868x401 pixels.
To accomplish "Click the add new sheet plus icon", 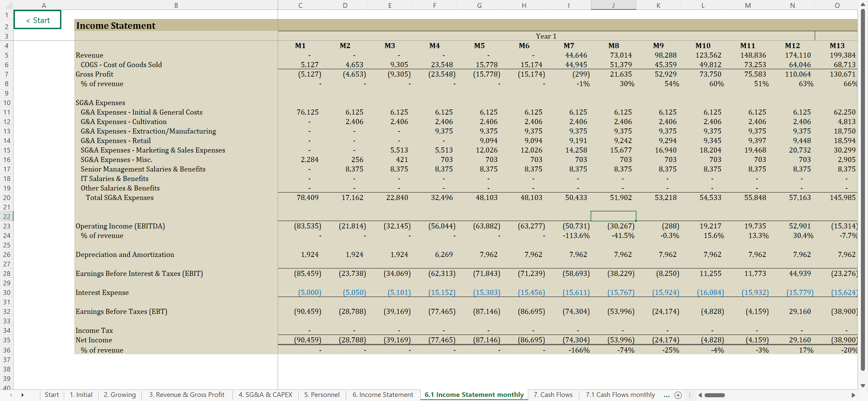I will 678,395.
